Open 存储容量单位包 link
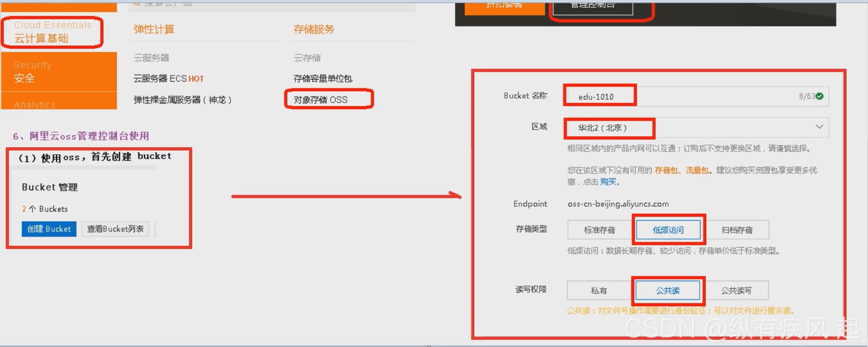This screenshot has width=868, height=347. click(323, 79)
